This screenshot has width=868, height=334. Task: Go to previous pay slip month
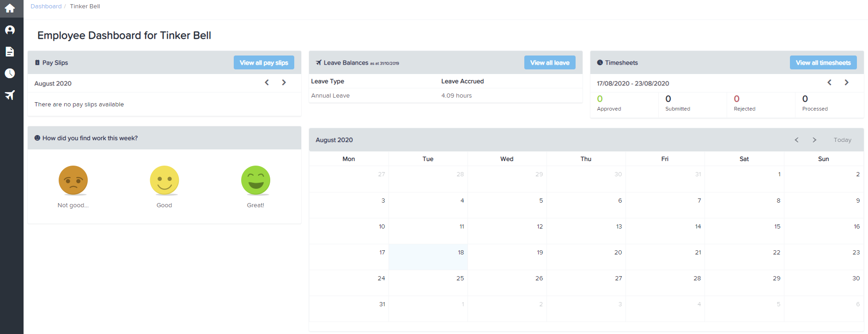[x=267, y=82]
